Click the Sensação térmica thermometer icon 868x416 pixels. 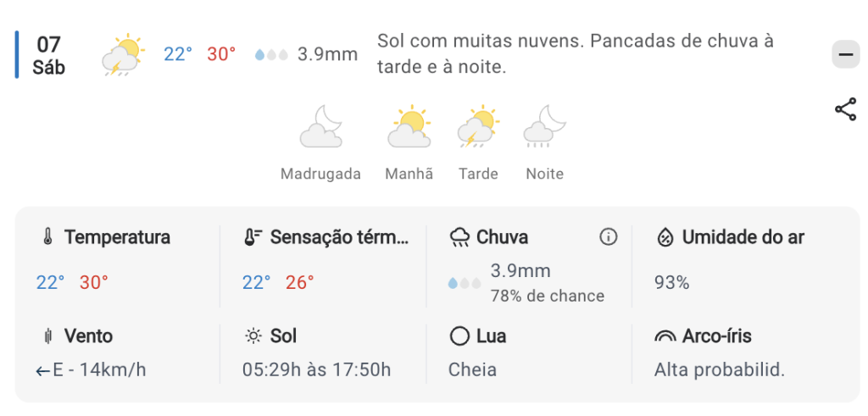click(253, 237)
